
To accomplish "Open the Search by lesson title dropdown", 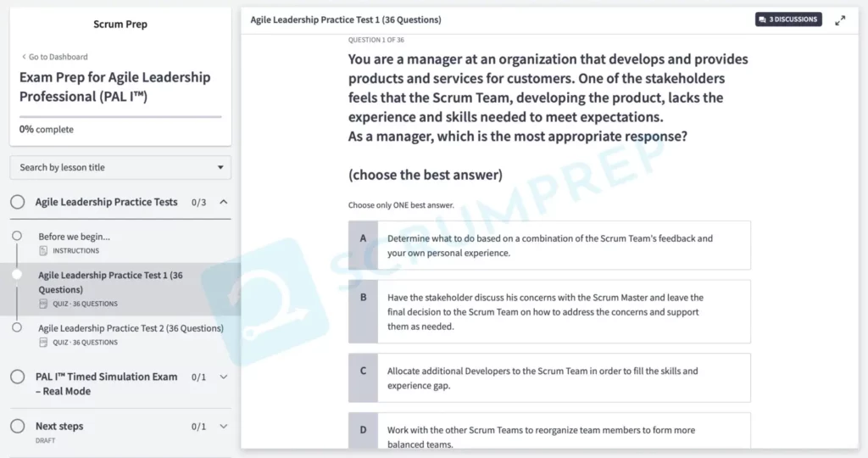I will point(120,167).
